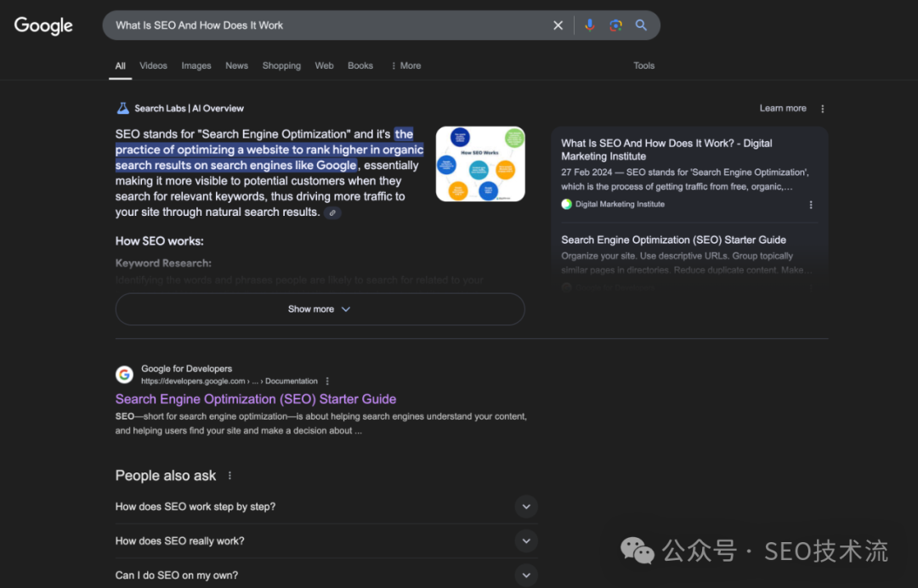Click the Google logo

coord(43,25)
